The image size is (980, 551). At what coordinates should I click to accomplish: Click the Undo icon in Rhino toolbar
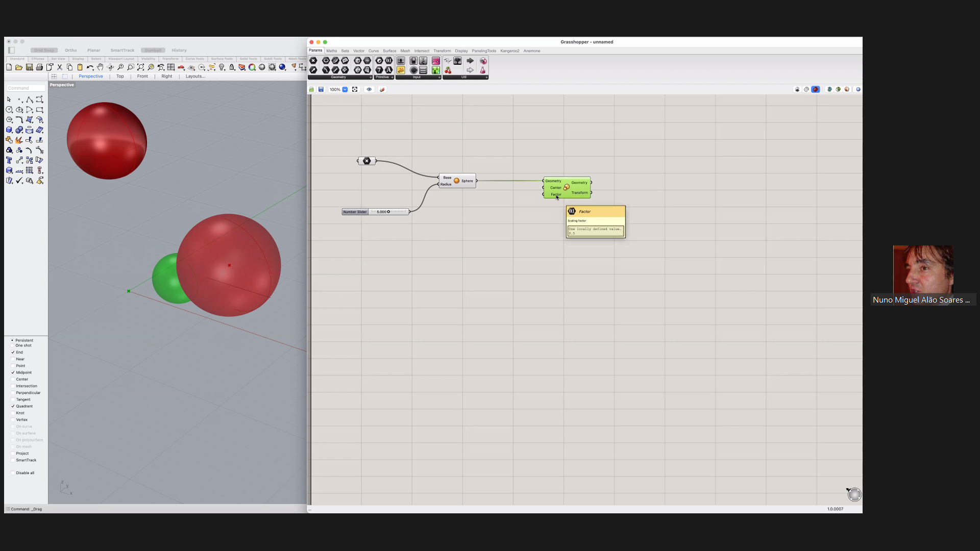[90, 67]
